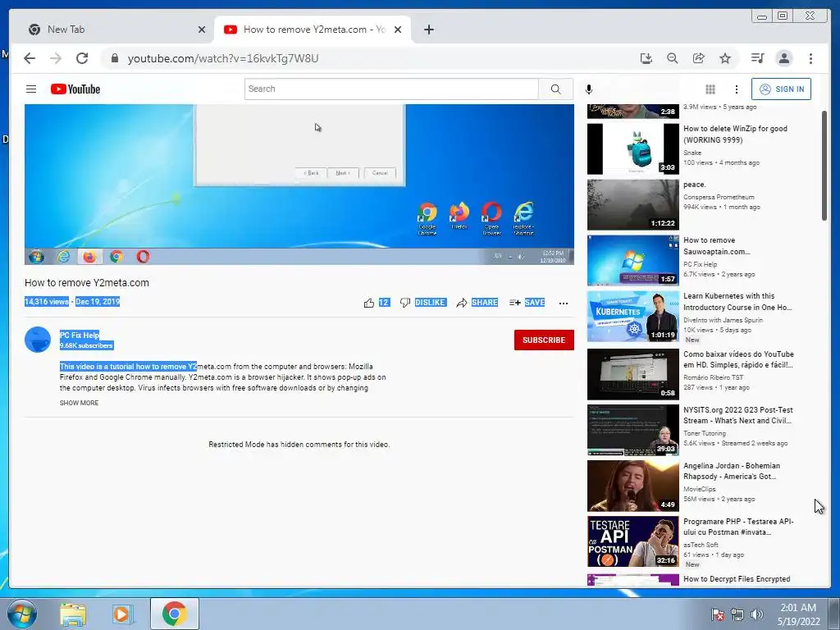Focus the YouTube Search field
This screenshot has height=630, width=840.
391,89
